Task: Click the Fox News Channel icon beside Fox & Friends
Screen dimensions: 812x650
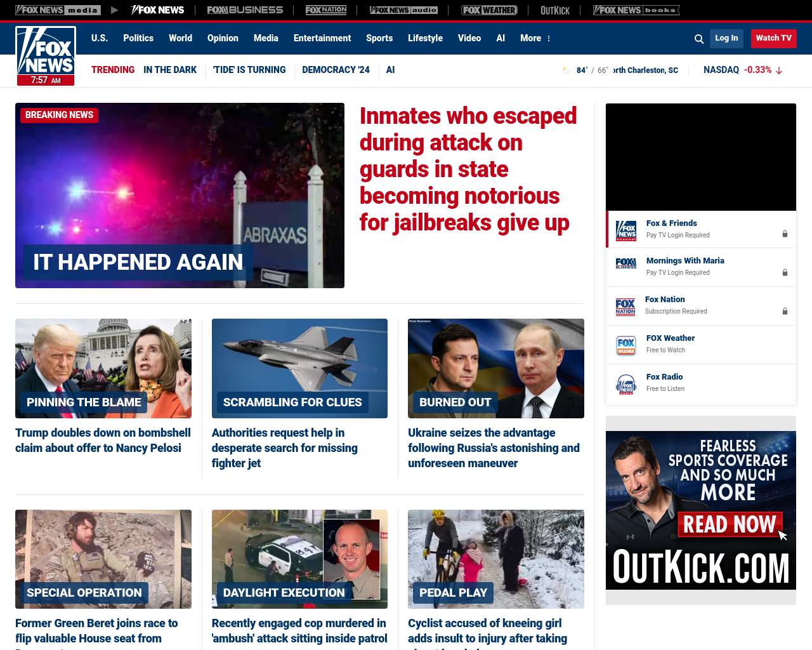Action: tap(626, 230)
